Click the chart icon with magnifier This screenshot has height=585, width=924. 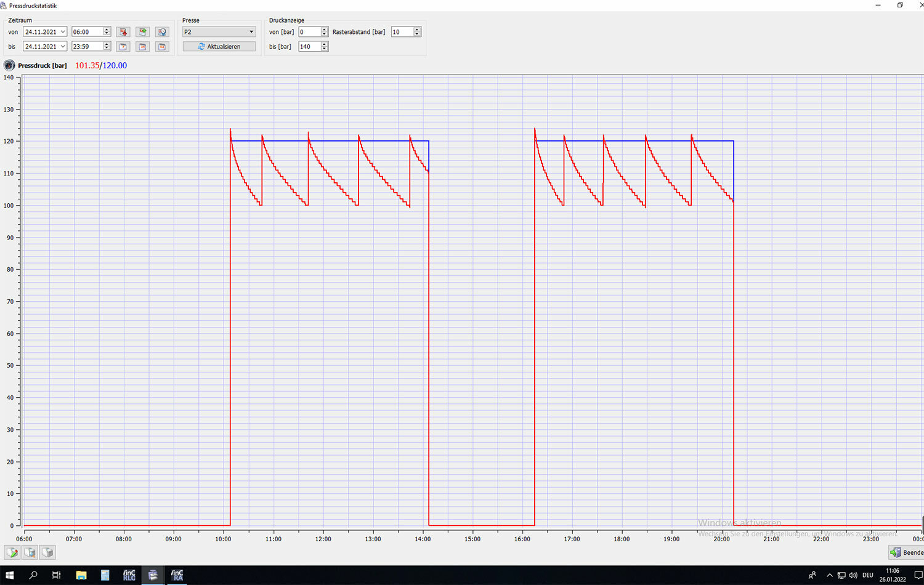[30, 552]
